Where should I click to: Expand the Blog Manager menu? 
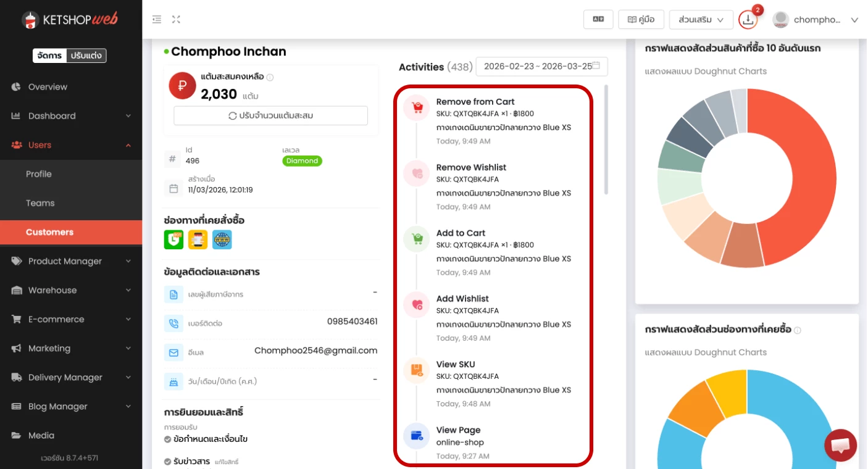(x=71, y=406)
